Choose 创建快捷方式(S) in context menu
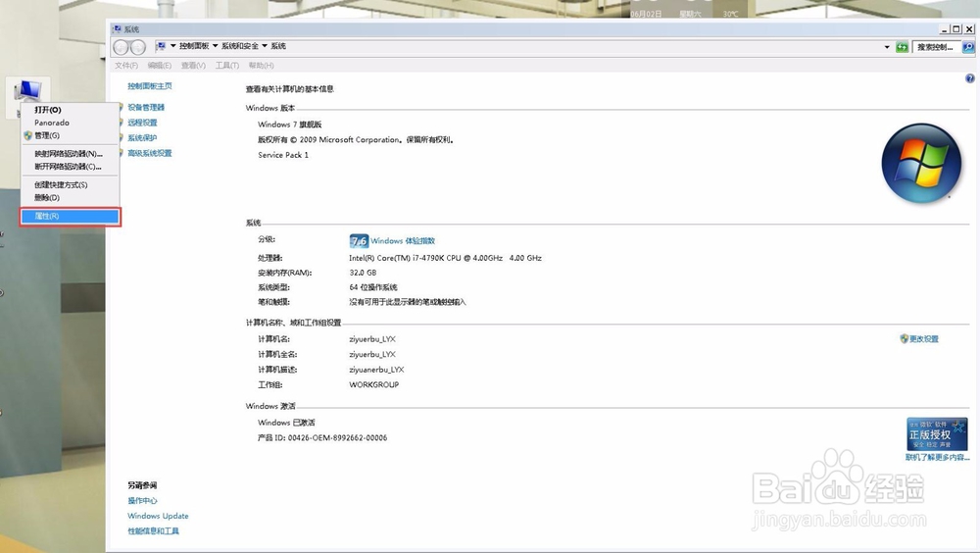Screen dimensions: 980x553 coord(70,185)
